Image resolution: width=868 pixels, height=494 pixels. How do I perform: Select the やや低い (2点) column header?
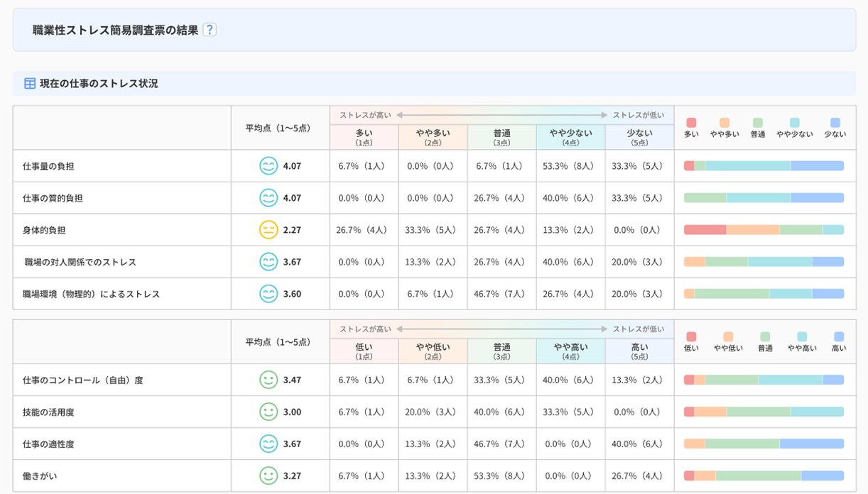point(433,351)
